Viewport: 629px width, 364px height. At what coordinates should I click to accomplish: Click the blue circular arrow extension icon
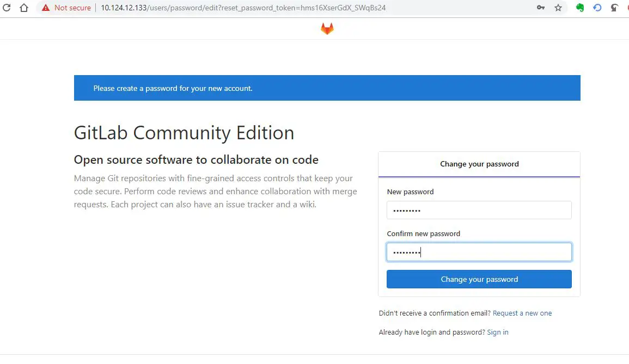click(597, 8)
